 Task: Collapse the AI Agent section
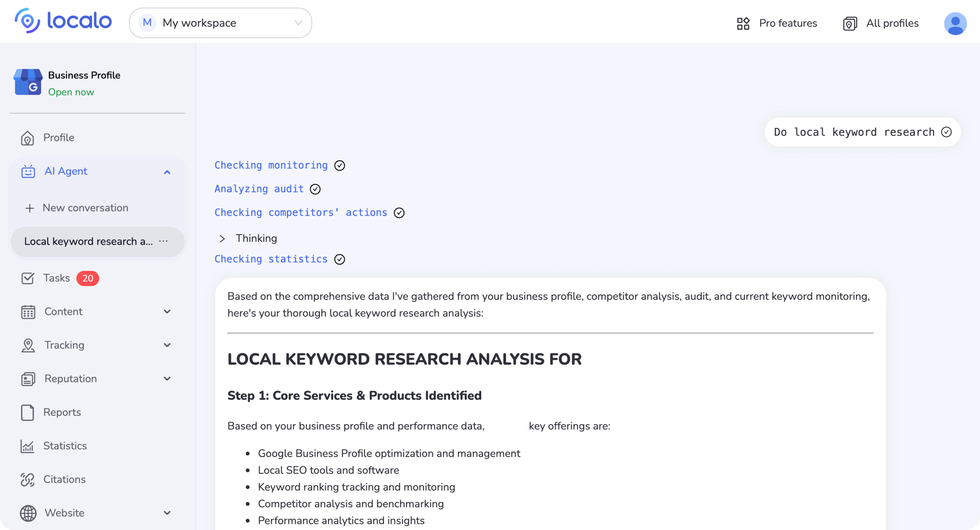[167, 172]
